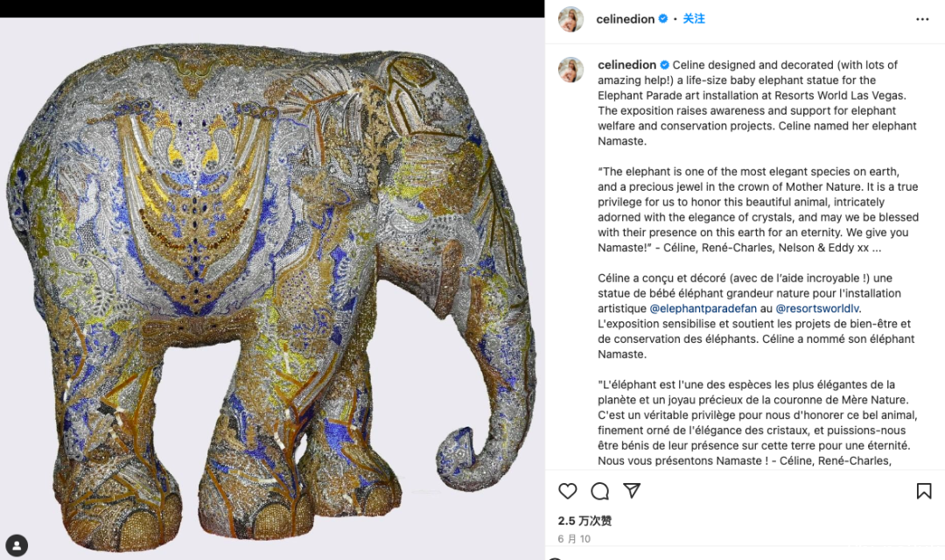The height and width of the screenshot is (560, 945).
Task: Open comments via the speech bubble icon
Action: pos(599,491)
